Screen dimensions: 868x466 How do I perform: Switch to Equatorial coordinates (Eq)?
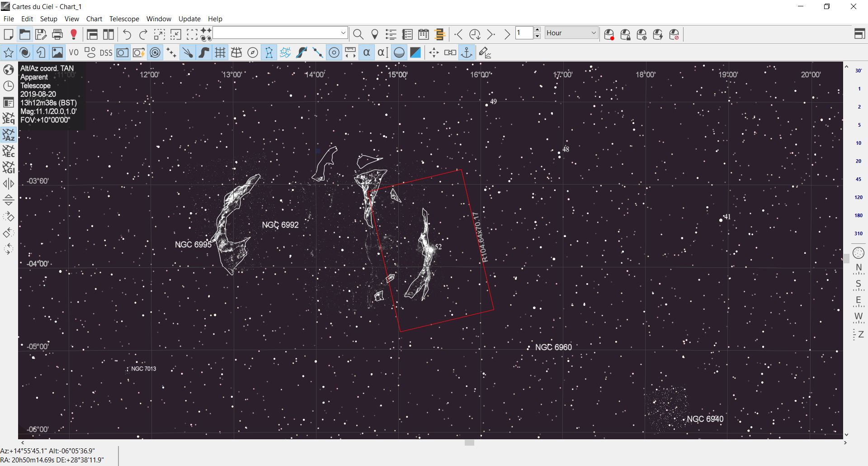(9, 119)
